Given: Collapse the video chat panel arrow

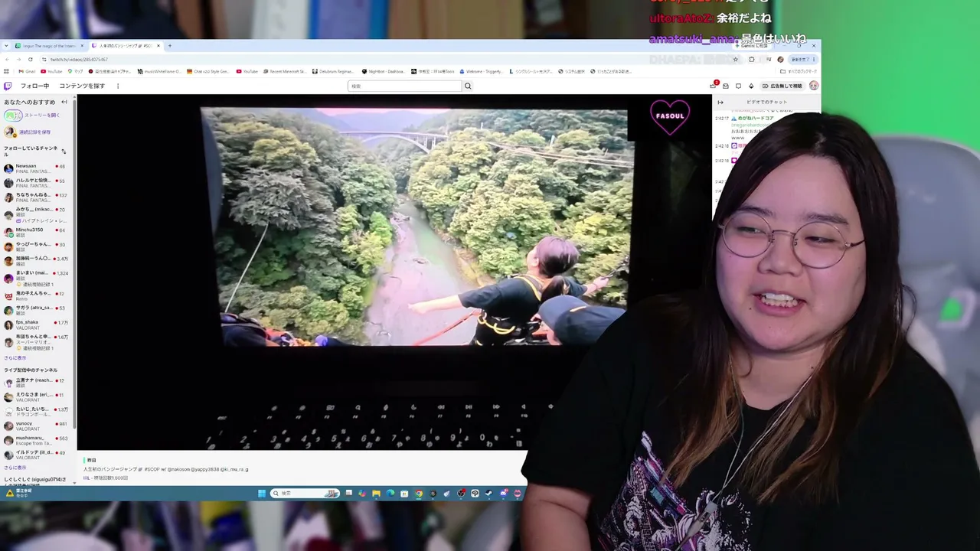Looking at the screenshot, I should coord(720,102).
